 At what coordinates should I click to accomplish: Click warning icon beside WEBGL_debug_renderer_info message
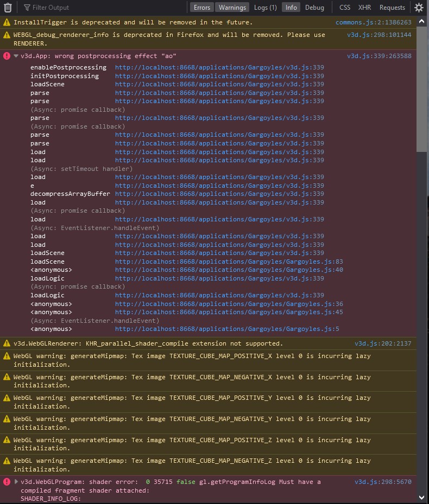point(7,35)
